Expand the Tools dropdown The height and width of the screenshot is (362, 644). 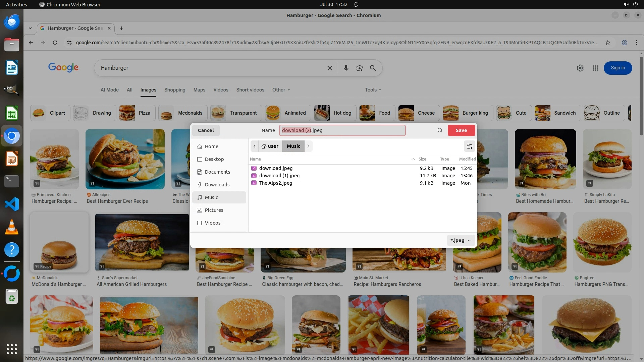373,90
